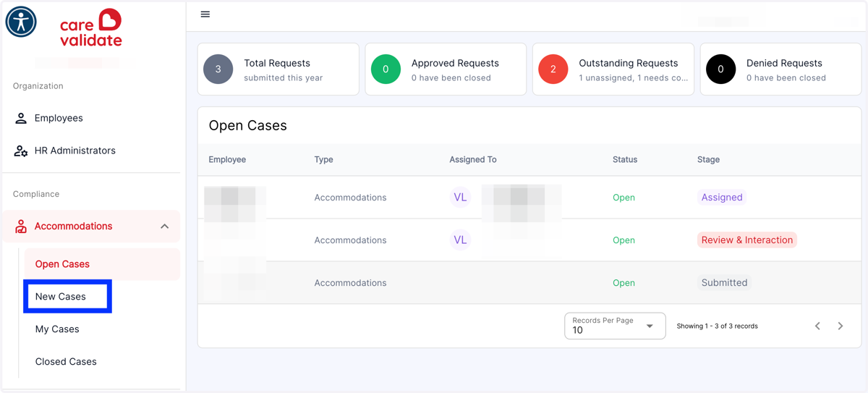Select Accommodations in the sidebar
Screen dimensions: 868x393
[91, 227]
